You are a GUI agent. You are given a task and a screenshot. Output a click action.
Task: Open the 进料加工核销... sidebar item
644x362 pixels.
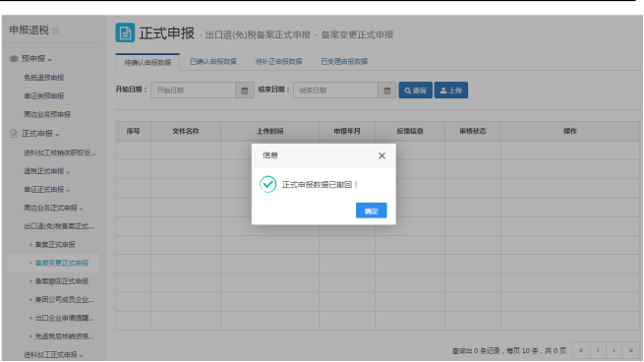[x=60, y=152]
